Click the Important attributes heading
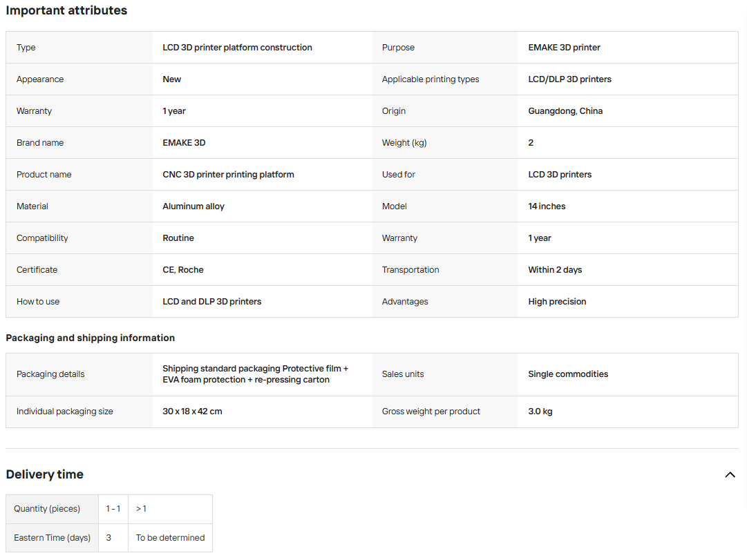 point(66,10)
